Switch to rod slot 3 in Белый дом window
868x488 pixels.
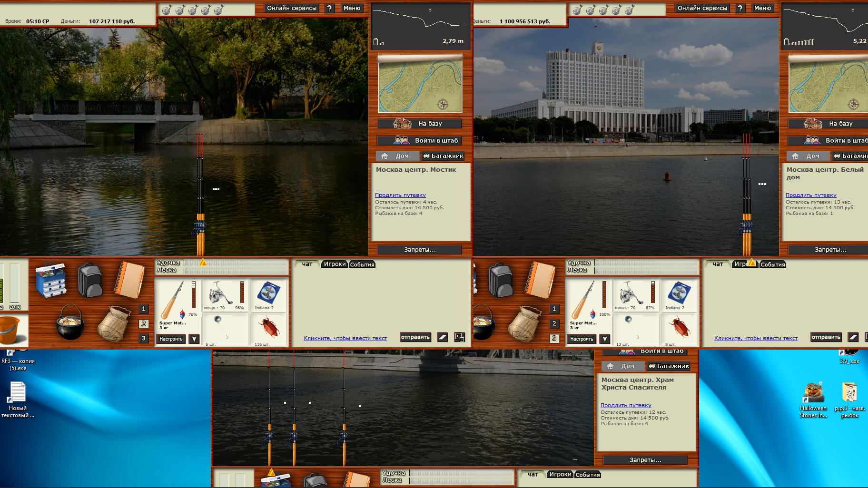(554, 338)
